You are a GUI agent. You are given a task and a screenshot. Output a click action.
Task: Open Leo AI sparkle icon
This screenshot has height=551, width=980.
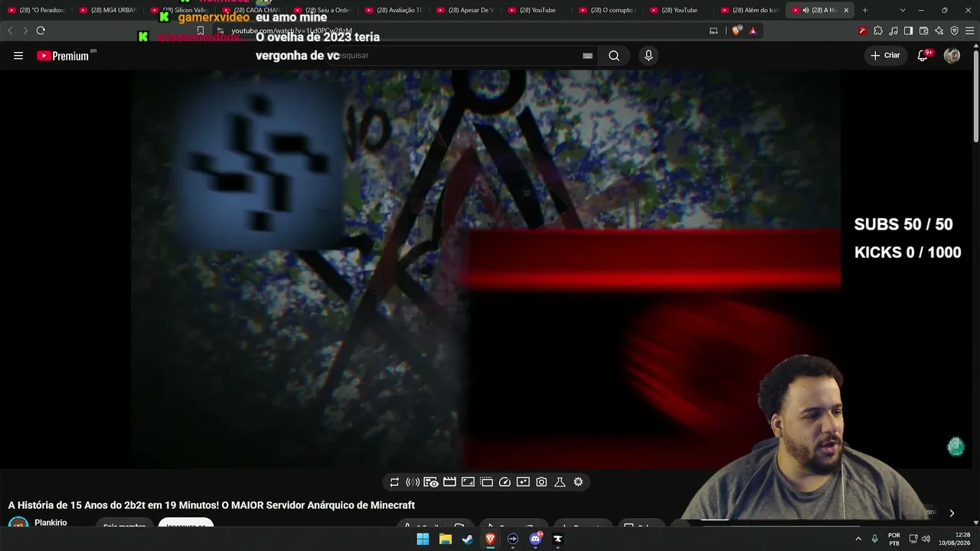[x=939, y=31]
